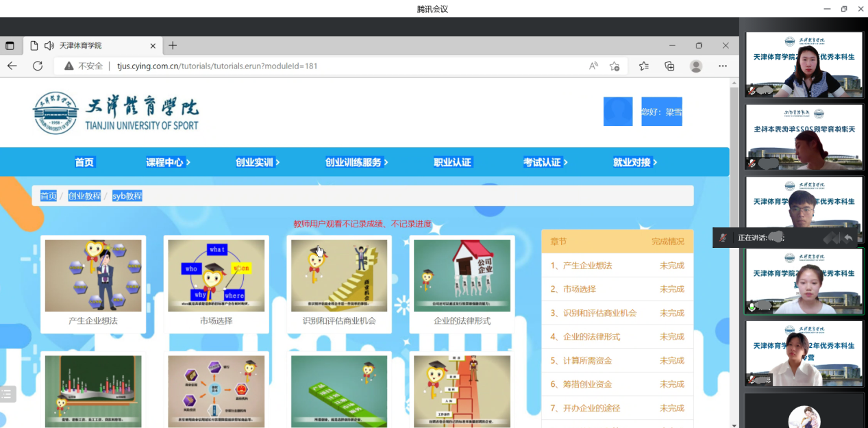Reload the page with refresh icon
868x428 pixels.
[38, 66]
